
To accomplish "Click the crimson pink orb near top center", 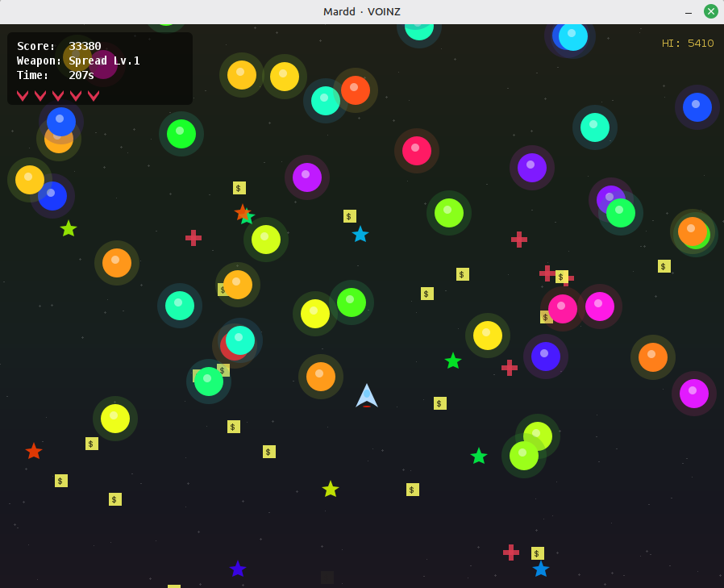I will 417,151.
